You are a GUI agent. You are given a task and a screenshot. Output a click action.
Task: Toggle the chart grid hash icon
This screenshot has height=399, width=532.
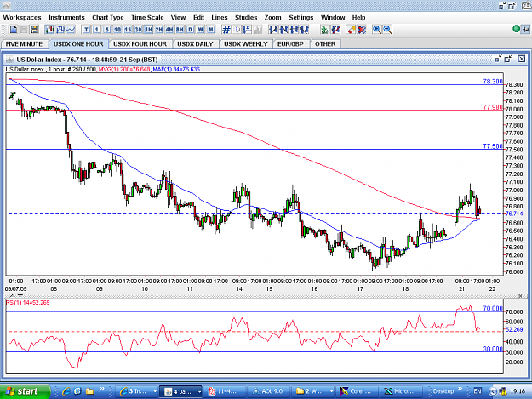click(x=226, y=30)
